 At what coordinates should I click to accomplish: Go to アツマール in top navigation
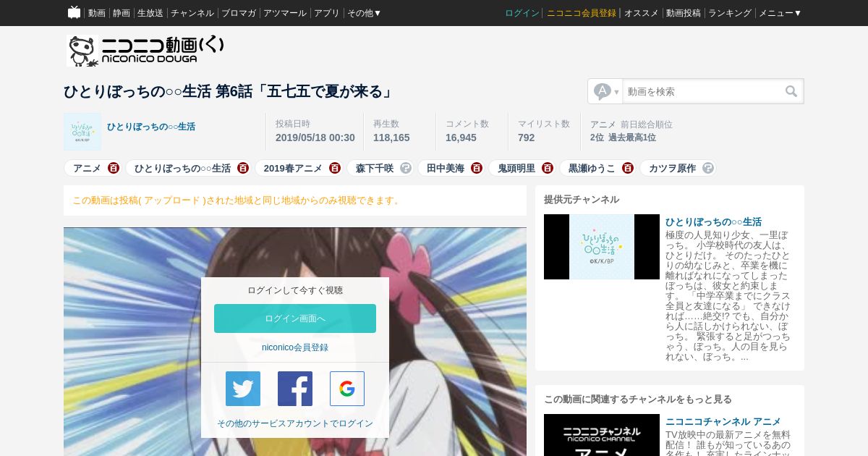[285, 13]
